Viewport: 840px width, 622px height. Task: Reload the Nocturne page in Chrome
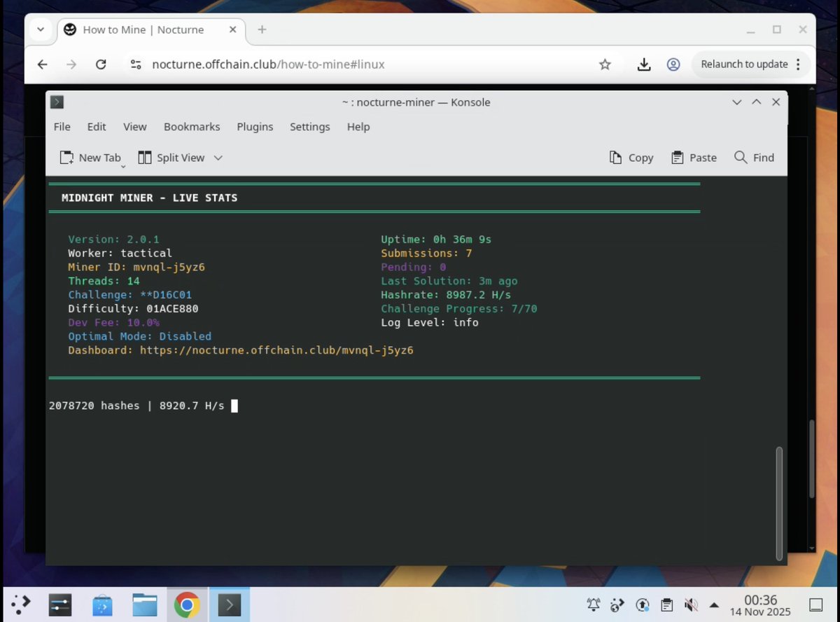101,64
